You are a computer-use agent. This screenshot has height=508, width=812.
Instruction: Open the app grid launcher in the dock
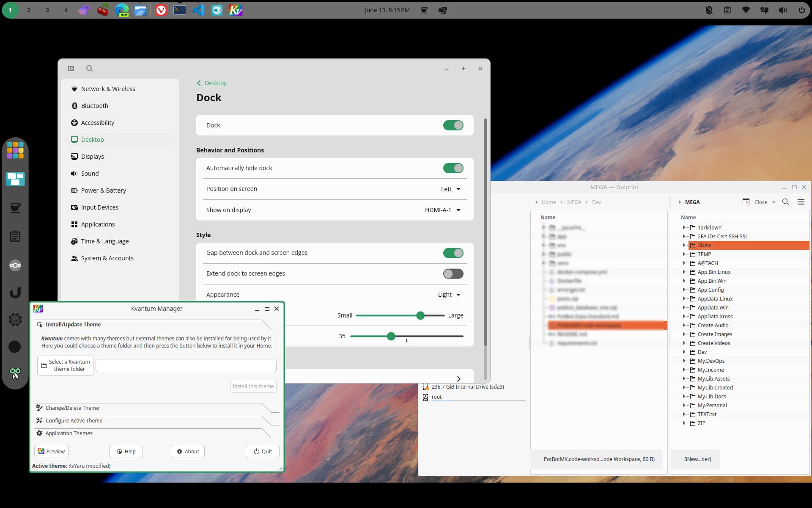[15, 150]
